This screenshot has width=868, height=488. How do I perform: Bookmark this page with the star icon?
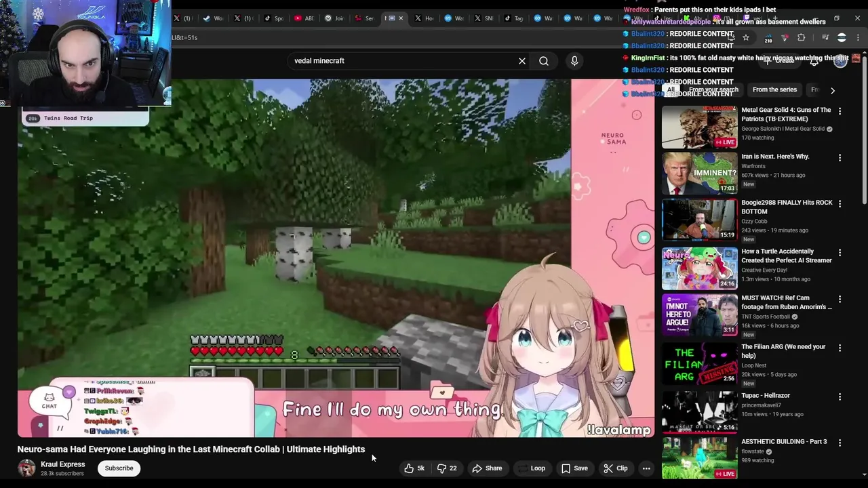pos(746,38)
